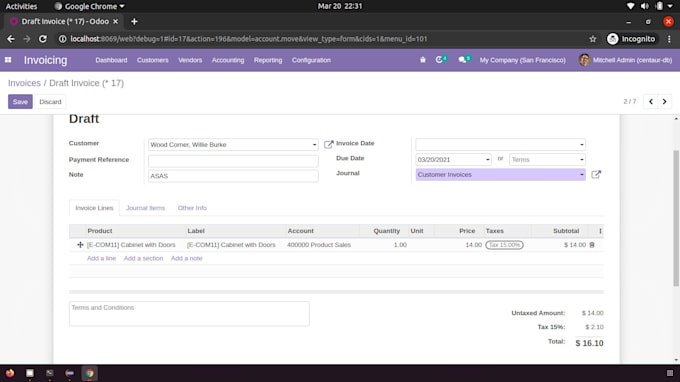Open system volume indicator

pos(645,6)
